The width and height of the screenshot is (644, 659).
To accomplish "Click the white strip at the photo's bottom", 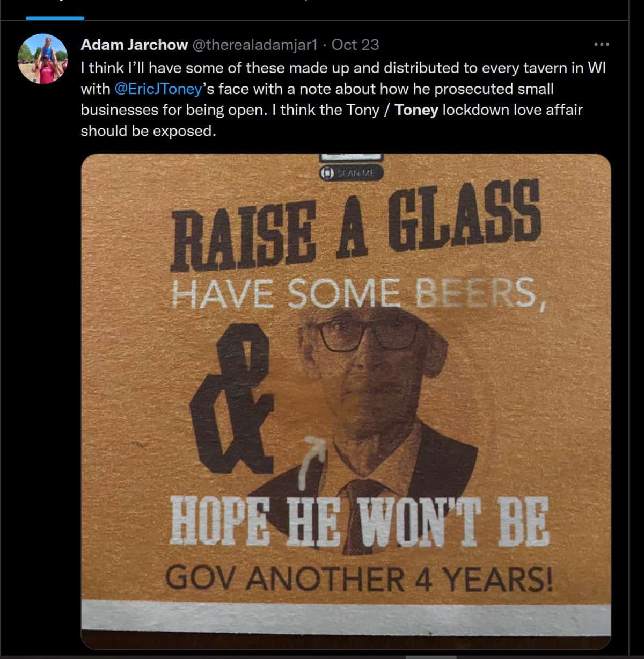I will pyautogui.click(x=346, y=614).
